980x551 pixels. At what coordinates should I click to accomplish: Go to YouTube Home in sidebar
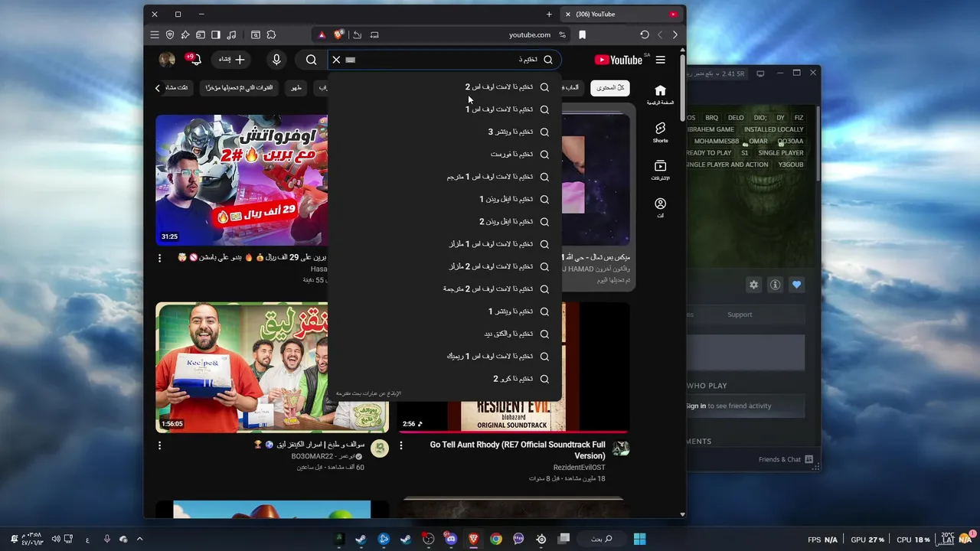pyautogui.click(x=660, y=95)
